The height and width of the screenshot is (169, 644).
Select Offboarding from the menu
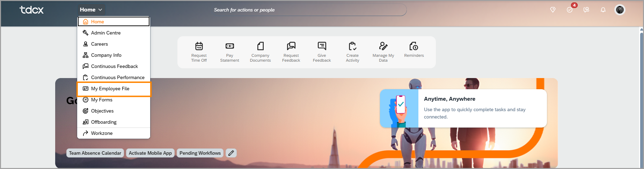point(114,122)
